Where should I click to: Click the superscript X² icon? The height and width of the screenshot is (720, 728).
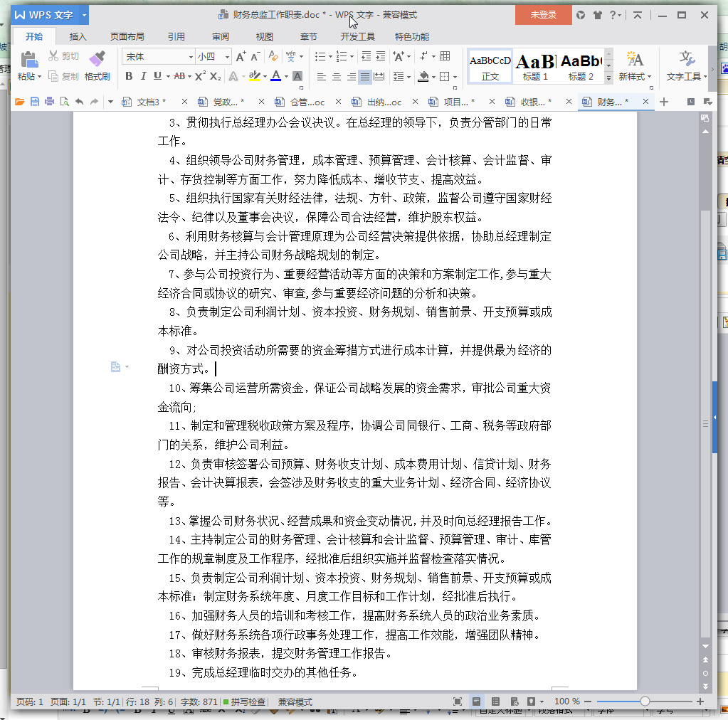click(x=200, y=76)
